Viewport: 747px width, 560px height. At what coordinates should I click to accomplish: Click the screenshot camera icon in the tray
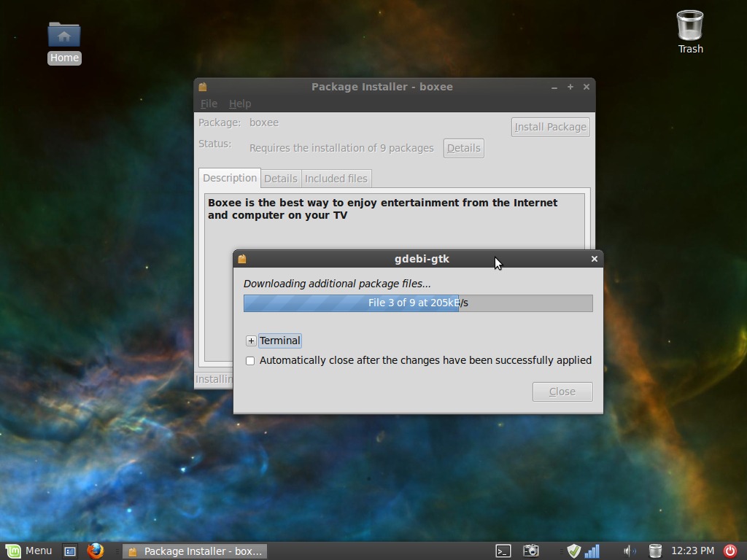531,551
